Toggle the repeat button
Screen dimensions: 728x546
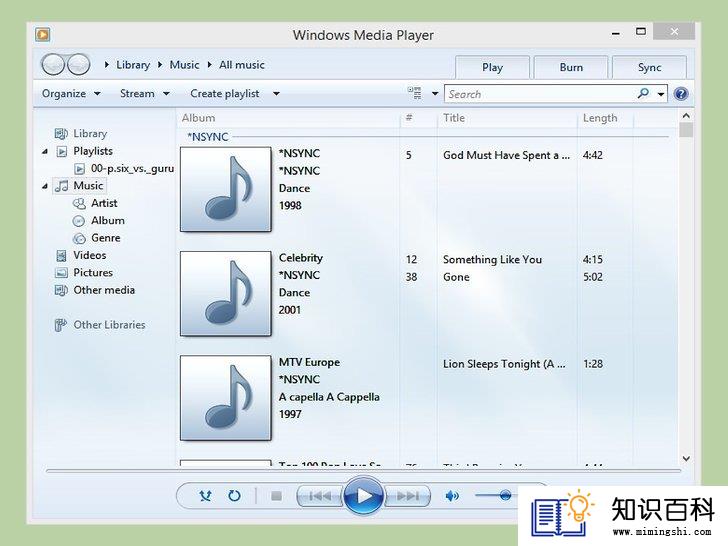click(x=234, y=496)
